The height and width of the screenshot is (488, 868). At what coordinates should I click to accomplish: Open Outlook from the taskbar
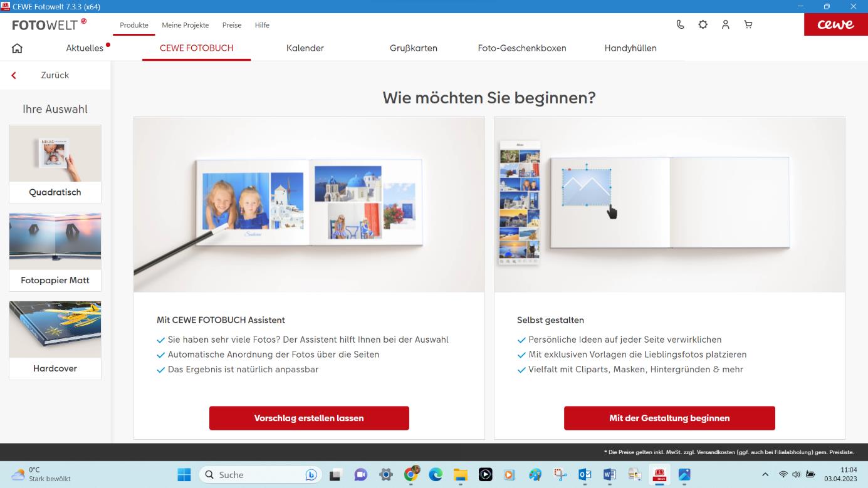tap(585, 475)
